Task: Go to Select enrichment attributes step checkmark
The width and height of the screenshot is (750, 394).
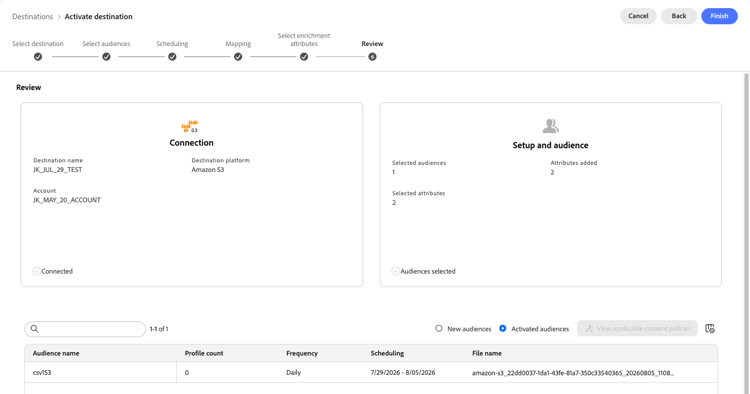Action: tap(304, 56)
